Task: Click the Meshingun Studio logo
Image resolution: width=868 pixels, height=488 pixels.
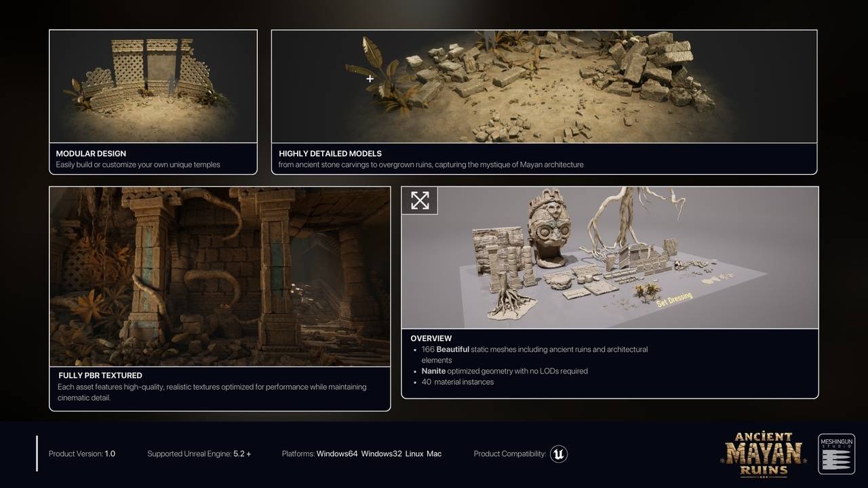Action: 836,454
